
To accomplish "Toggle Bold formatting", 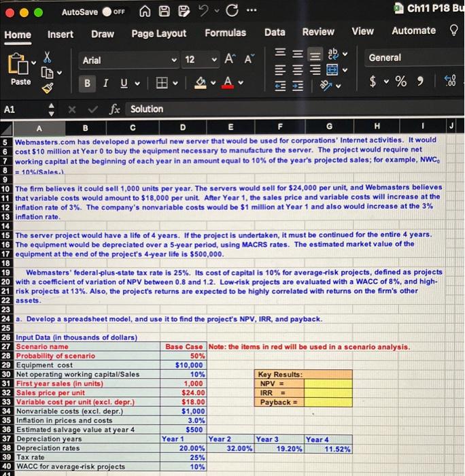I will pyautogui.click(x=87, y=83).
